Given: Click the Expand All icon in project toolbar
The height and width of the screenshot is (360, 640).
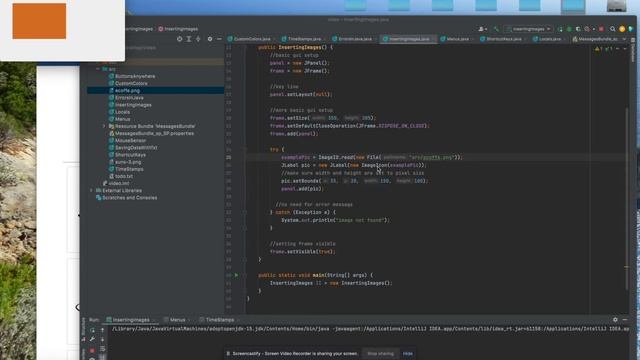Looking at the screenshot, I should click(x=189, y=39).
